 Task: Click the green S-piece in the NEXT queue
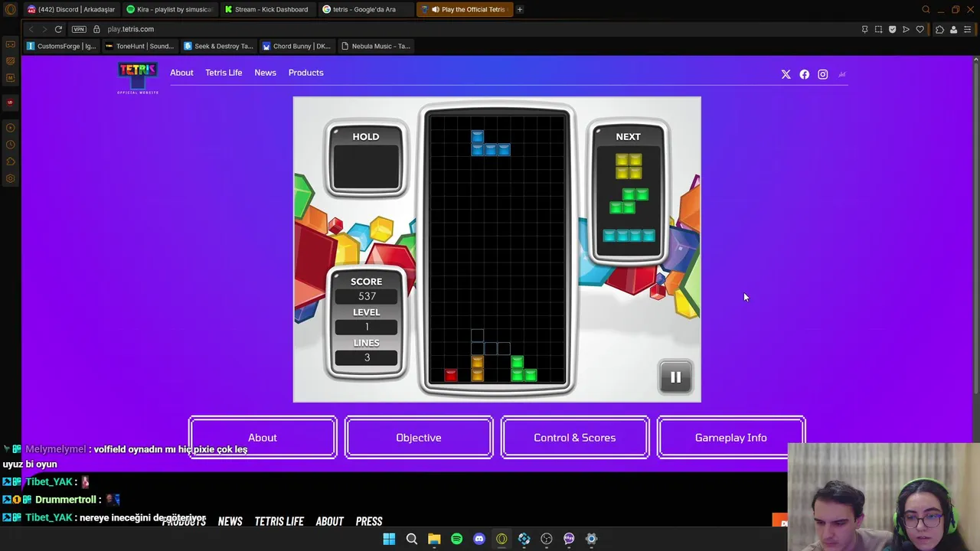629,201
